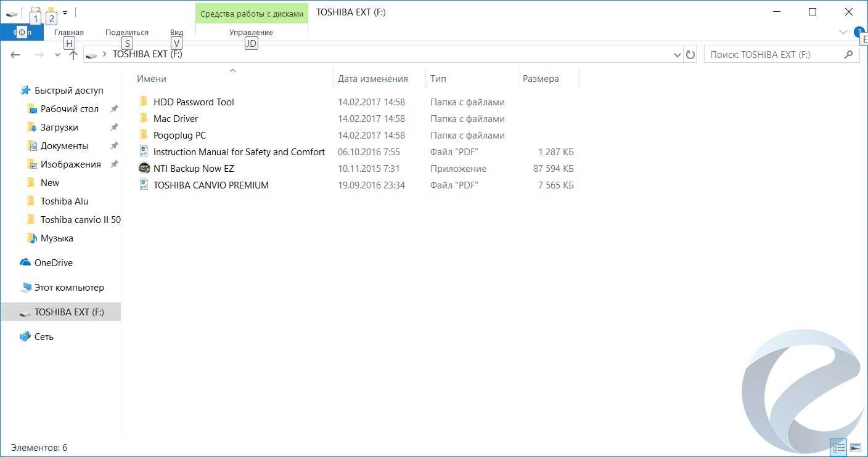This screenshot has width=868, height=457.
Task: Unpin Рабочий стол using its pin icon
Action: coord(114,109)
